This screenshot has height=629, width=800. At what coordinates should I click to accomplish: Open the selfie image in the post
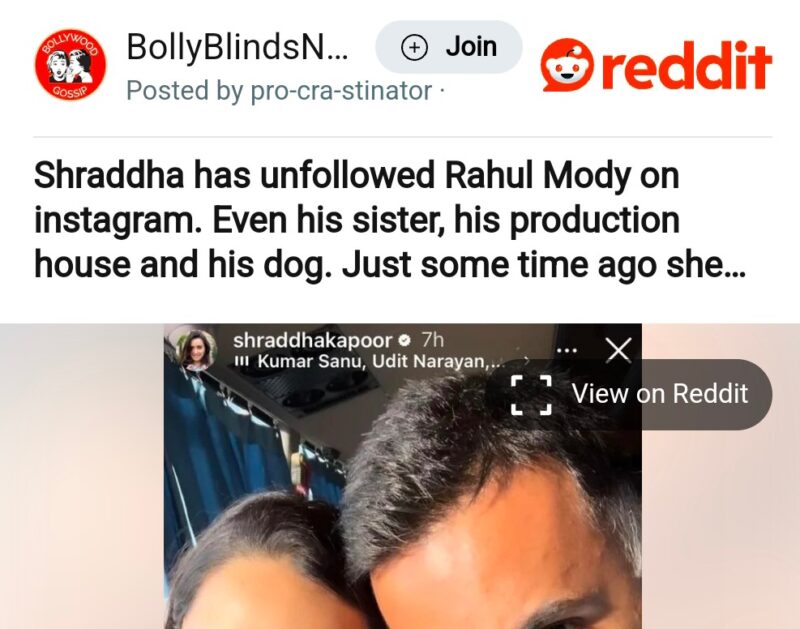click(402, 476)
